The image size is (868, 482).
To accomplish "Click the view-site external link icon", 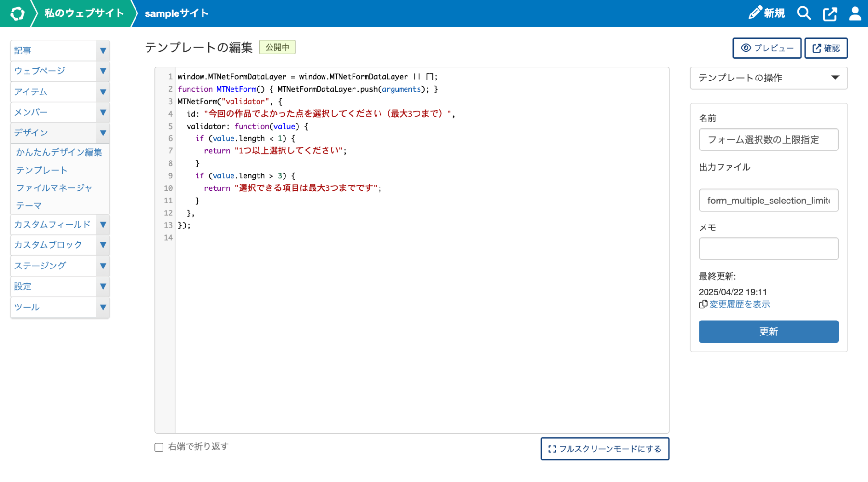I will tap(829, 13).
